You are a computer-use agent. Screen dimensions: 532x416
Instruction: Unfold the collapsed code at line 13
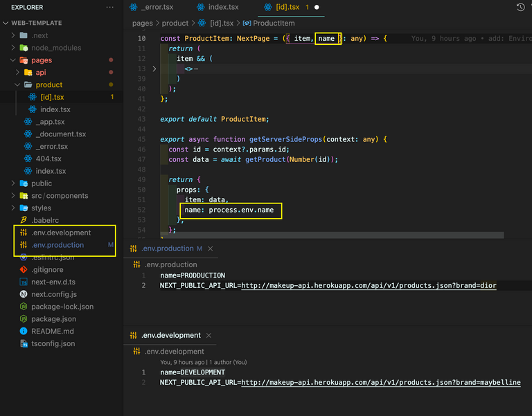154,69
